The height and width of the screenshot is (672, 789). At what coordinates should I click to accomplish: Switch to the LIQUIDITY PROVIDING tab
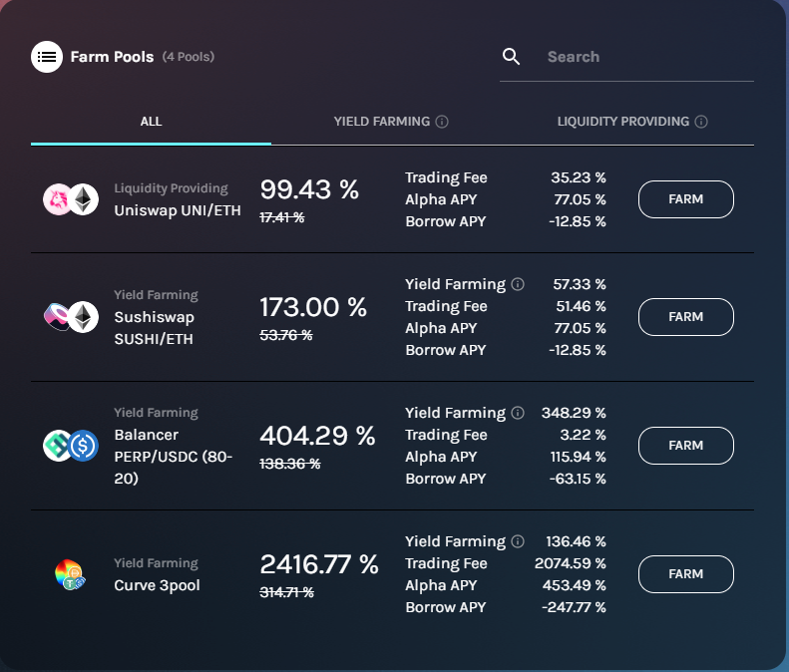point(632,122)
